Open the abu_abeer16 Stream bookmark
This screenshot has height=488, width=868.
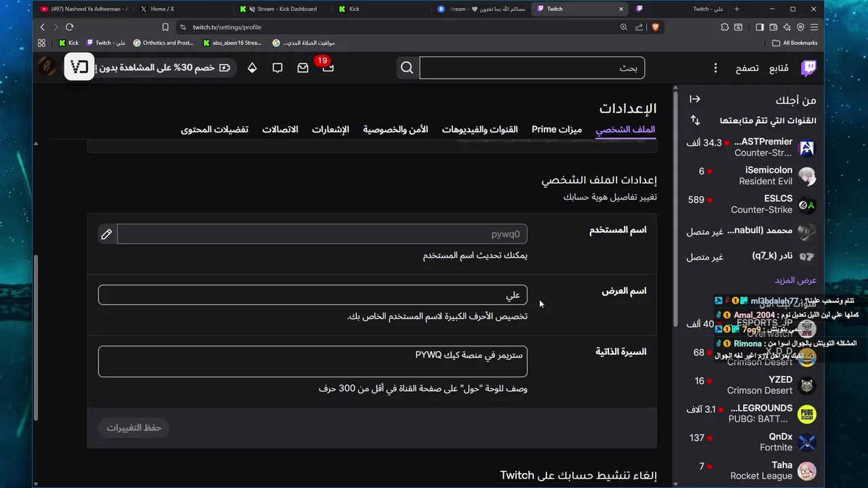click(x=231, y=43)
